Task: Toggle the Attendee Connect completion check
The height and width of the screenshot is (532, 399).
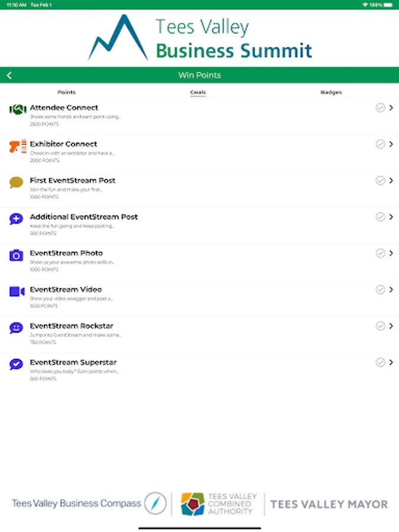Action: click(x=380, y=108)
